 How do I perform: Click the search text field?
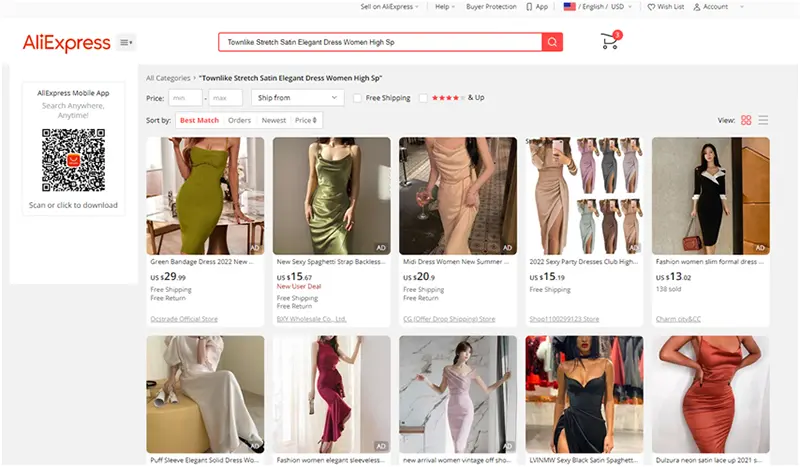coord(380,42)
